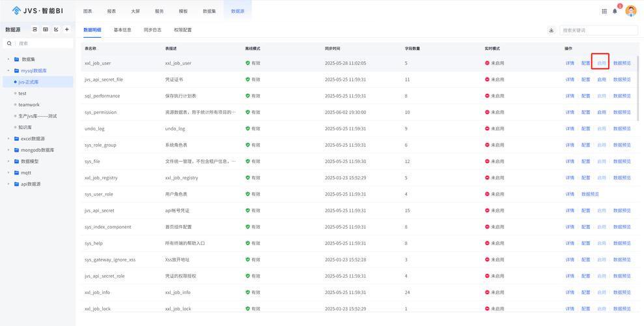Click the plus icon to add data source
Screen dimensions: 644x326
pyautogui.click(x=67, y=29)
